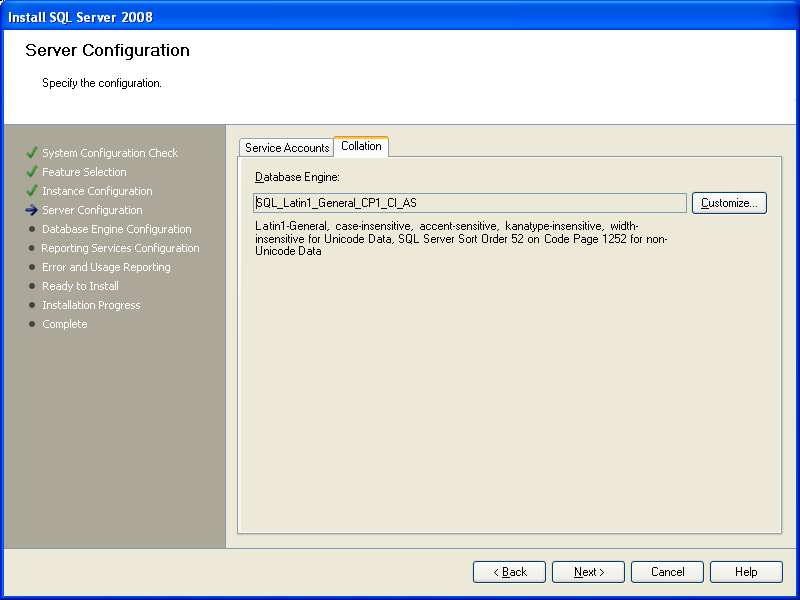Select the Complete step
The width and height of the screenshot is (800, 600).
[x=64, y=324]
